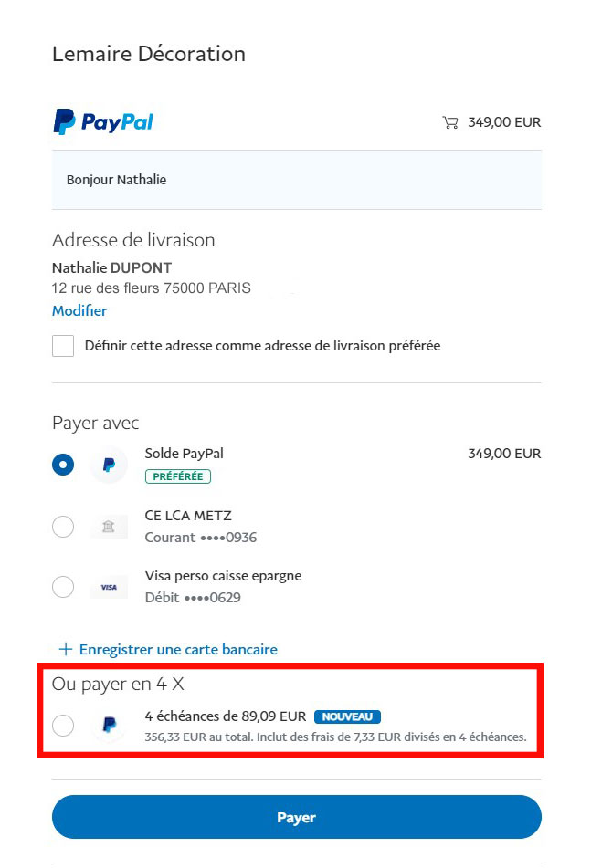The height and width of the screenshot is (868, 591).
Task: Click Enregistrer une carte bancaire link
Action: pos(178,649)
